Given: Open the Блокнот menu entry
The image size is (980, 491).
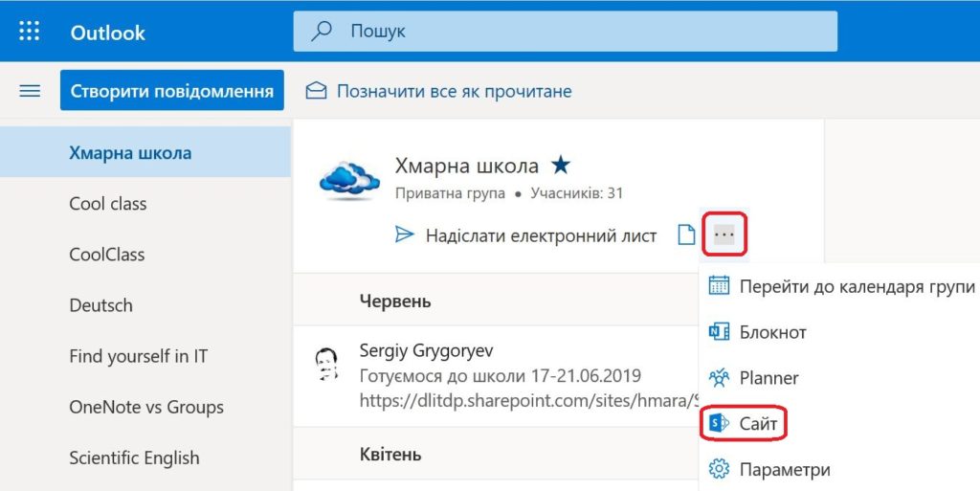Looking at the screenshot, I should [839, 332].
